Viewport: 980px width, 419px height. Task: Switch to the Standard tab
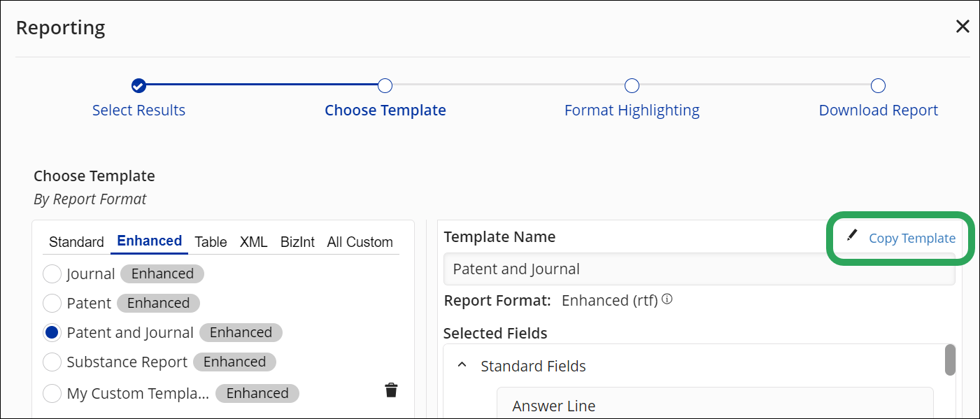point(76,242)
